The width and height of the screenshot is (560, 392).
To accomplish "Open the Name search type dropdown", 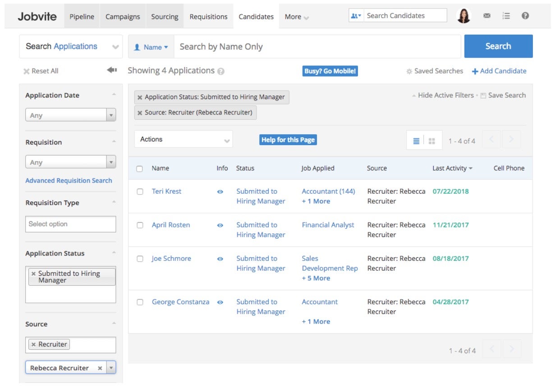I will (x=151, y=47).
